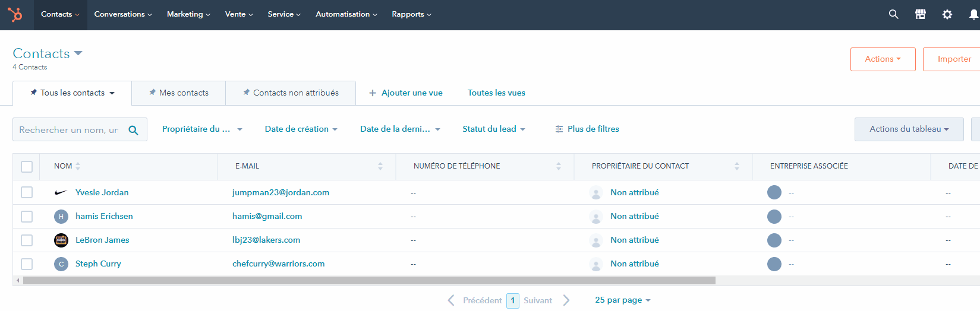Open Date de la dernière activité filter
Viewport: 980px width, 311px height.
400,129
